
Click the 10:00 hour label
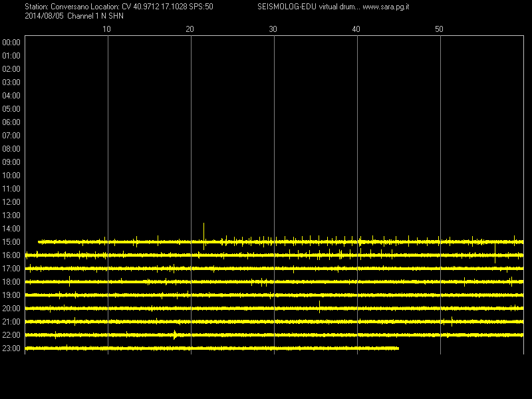click(11, 176)
